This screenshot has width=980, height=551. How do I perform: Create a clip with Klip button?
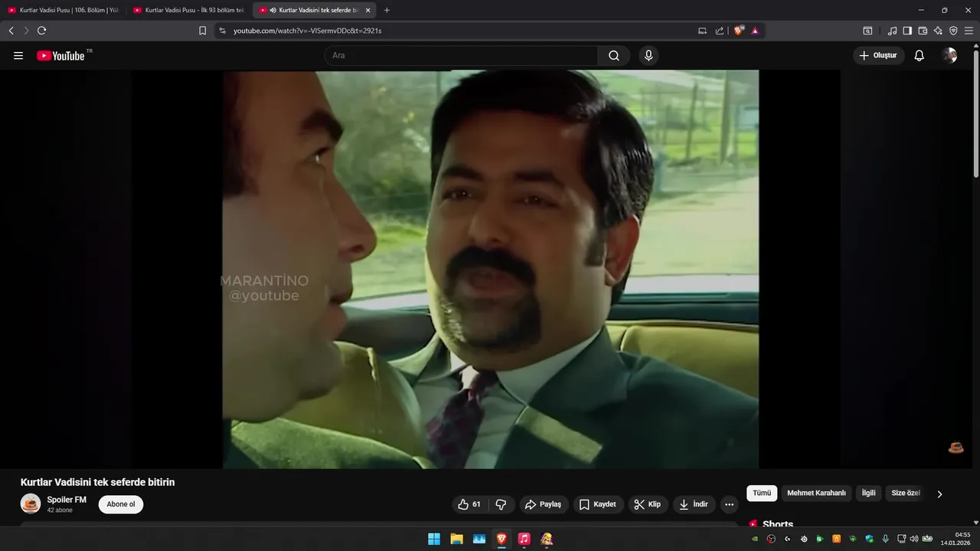[x=648, y=504]
